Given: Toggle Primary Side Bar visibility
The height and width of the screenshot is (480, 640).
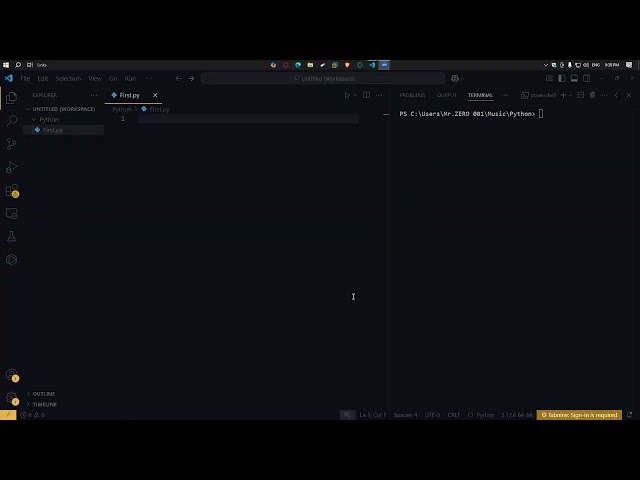Looking at the screenshot, I should 562,78.
